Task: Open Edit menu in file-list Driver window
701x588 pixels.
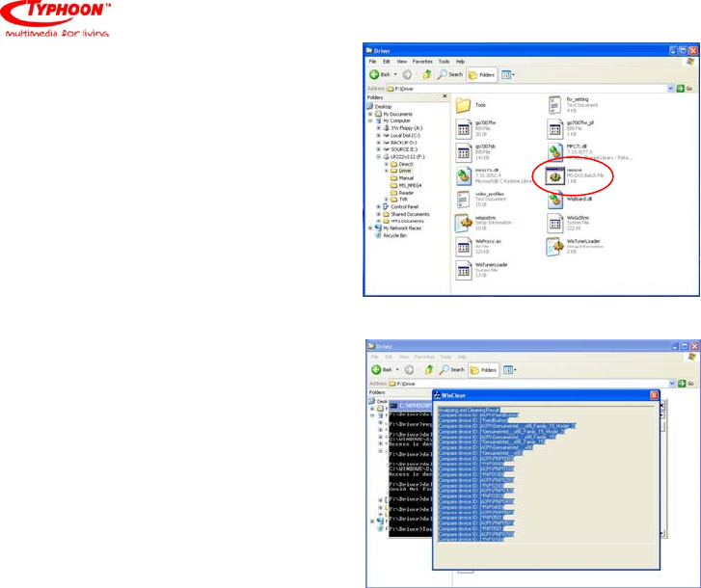Action: click(387, 62)
